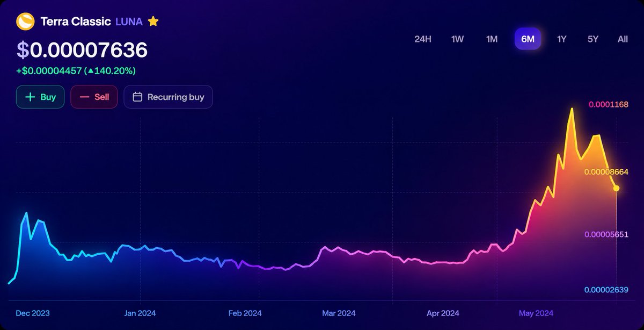This screenshot has width=644, height=330.
Task: Click the 0.00005651 axis label
Action: [606, 234]
